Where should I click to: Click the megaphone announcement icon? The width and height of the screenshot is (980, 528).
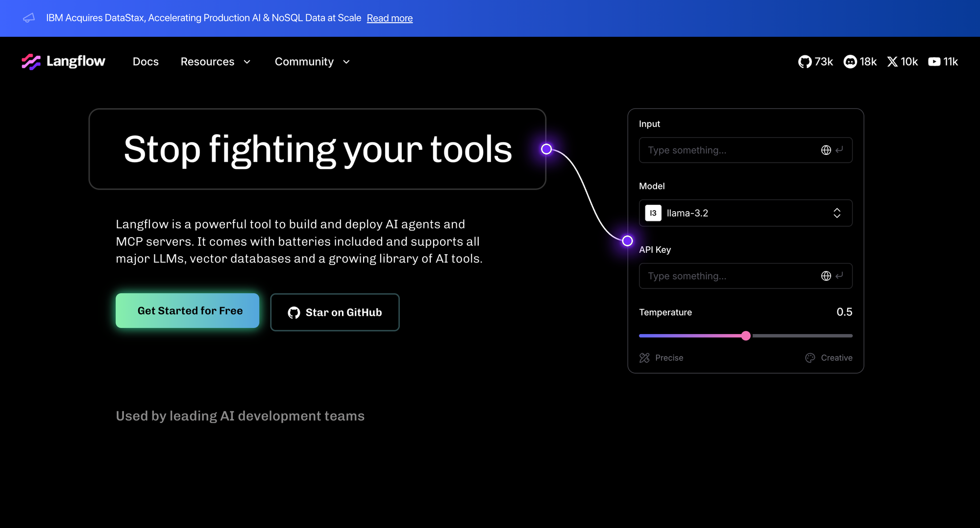pos(29,18)
